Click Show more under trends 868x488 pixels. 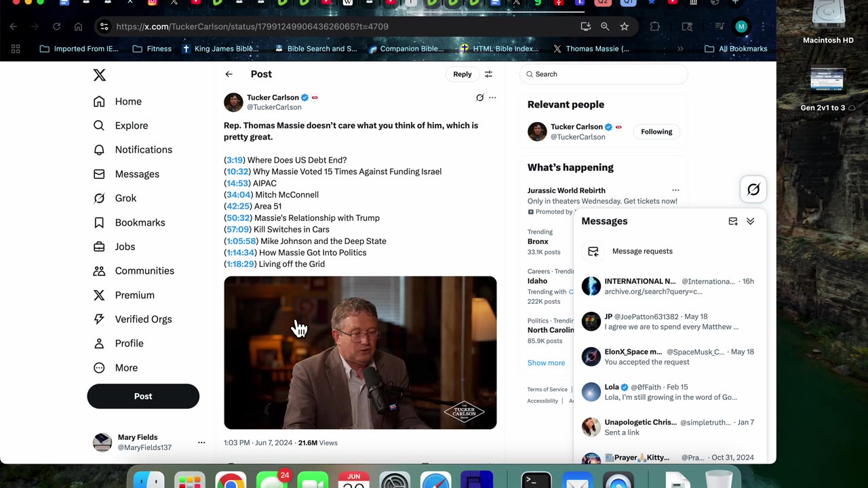546,363
